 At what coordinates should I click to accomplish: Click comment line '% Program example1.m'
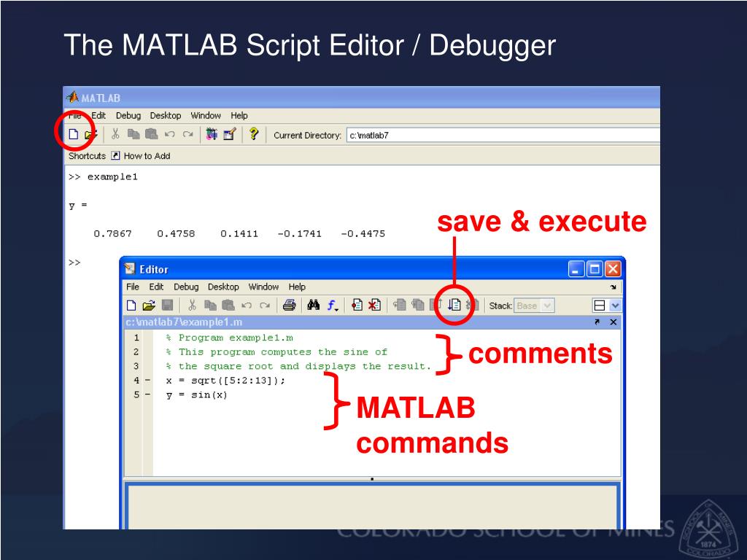[x=229, y=338]
